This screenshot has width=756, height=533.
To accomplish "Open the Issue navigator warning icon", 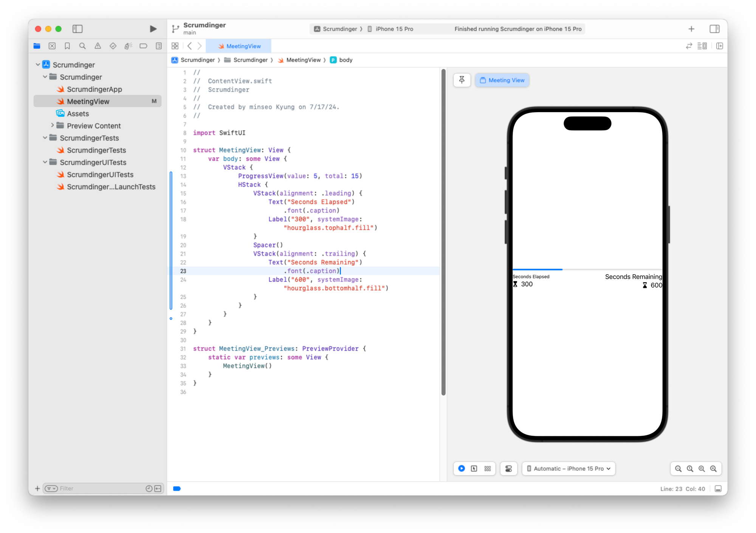I will (98, 46).
